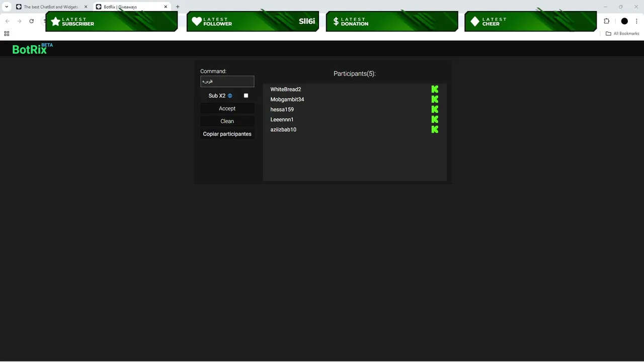Screen dimensions: 644x362
Task: Reload the current page
Action: [x=31, y=21]
